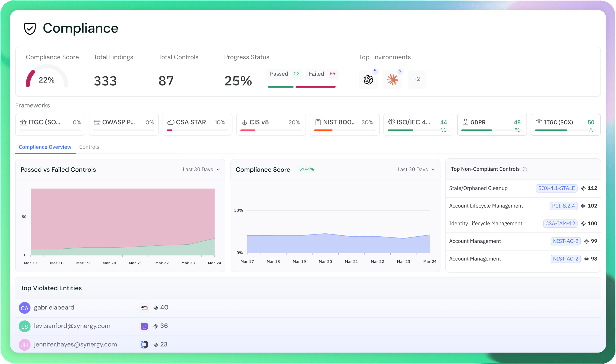
Task: Click the ITGC (SO... 0% bank icon
Action: coord(23,122)
